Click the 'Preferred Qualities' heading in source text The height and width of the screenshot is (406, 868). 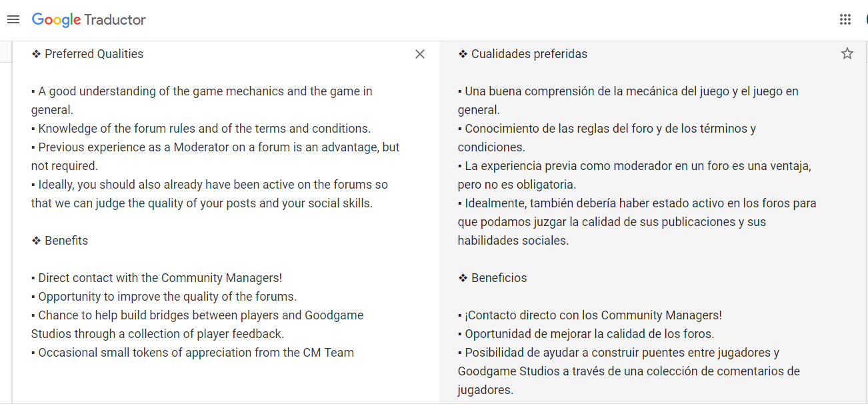tap(93, 54)
